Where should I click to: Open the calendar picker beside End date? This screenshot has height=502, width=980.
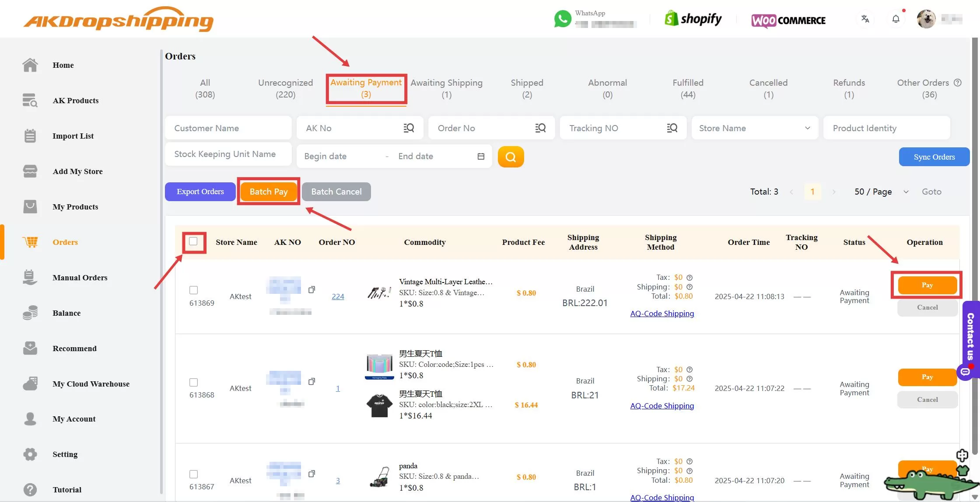point(481,156)
